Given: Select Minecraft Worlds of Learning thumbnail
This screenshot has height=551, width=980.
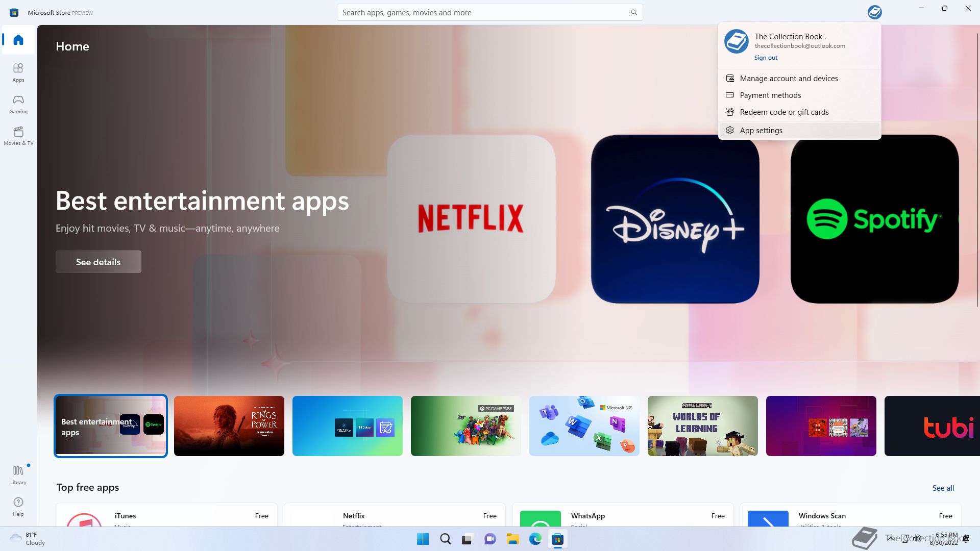Looking at the screenshot, I should tap(703, 426).
